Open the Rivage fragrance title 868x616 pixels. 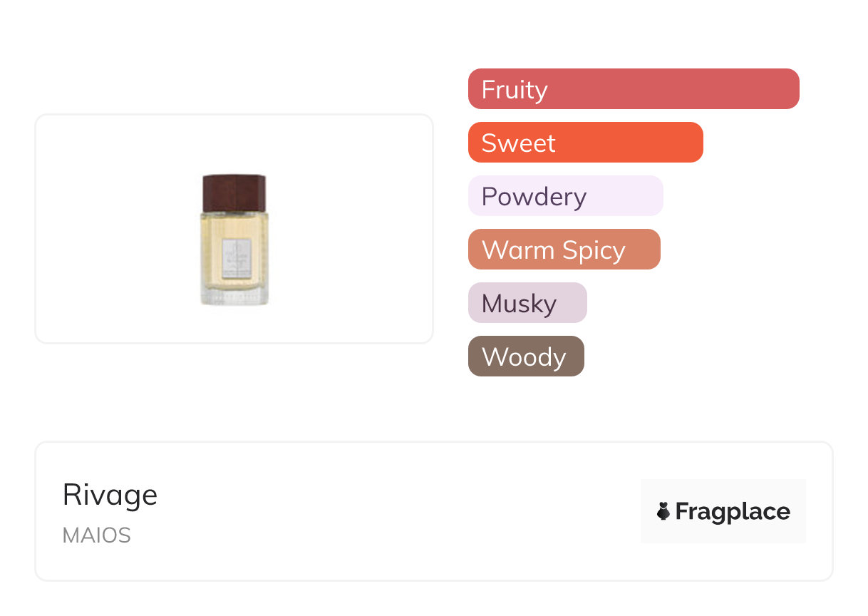coord(110,495)
